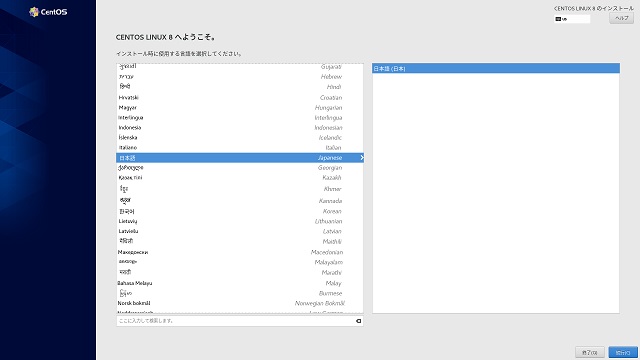640x360 pixels.
Task: Select 日本語 (日本) locale entry
Action: (x=496, y=69)
